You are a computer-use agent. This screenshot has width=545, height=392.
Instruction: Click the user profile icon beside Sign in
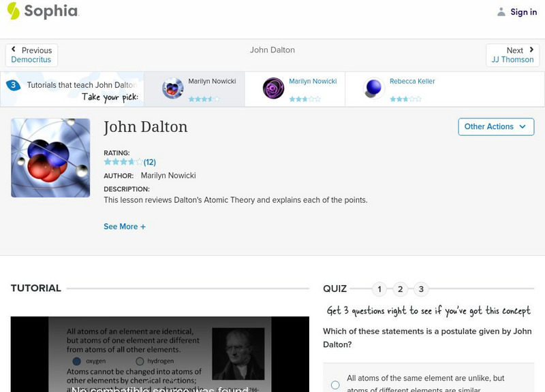tap(501, 12)
